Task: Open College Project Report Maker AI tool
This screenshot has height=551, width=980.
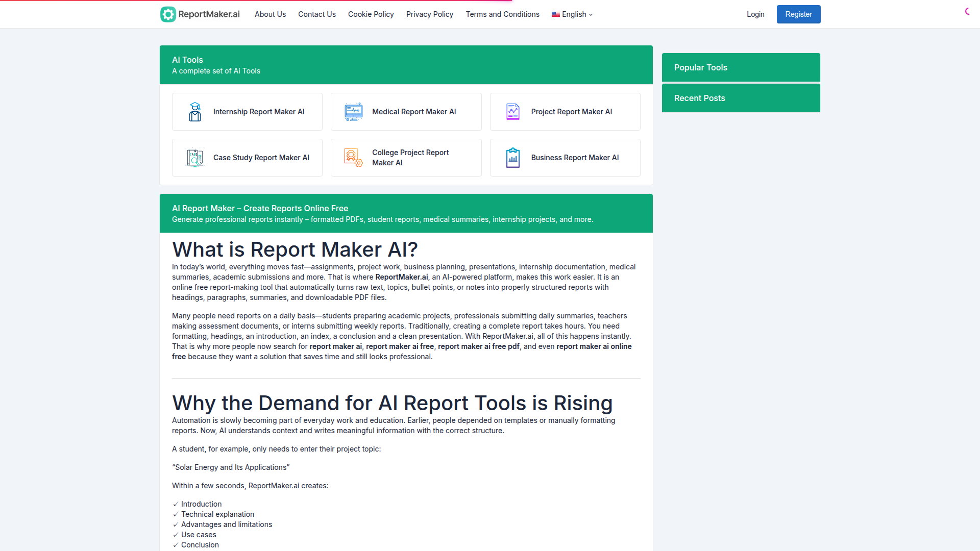Action: pos(406,158)
